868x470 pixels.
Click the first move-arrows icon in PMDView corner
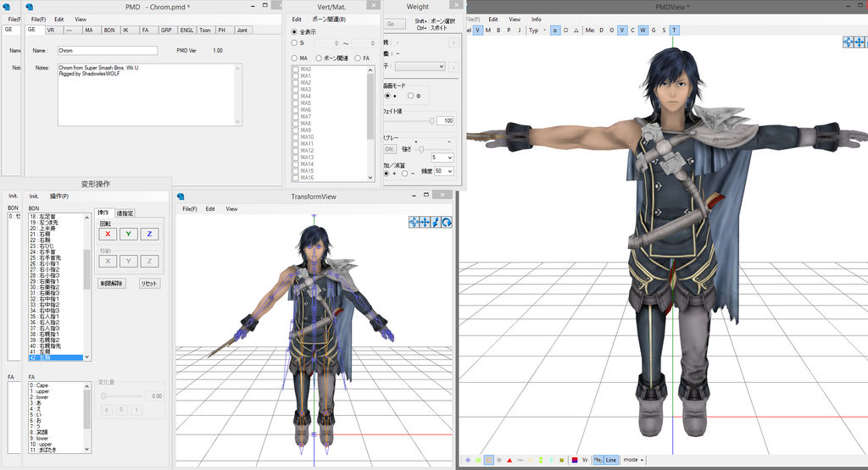tap(848, 42)
